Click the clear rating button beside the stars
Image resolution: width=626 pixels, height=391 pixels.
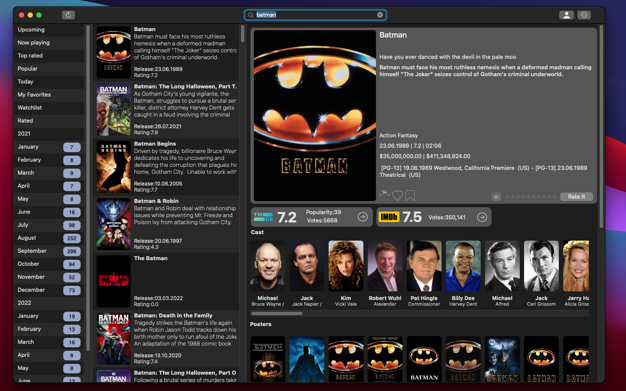pos(496,196)
